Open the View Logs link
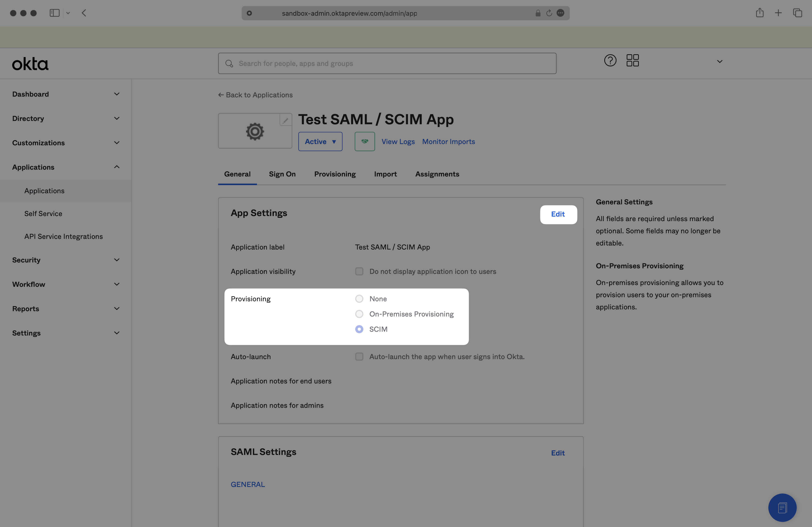The image size is (812, 527). pos(398,142)
